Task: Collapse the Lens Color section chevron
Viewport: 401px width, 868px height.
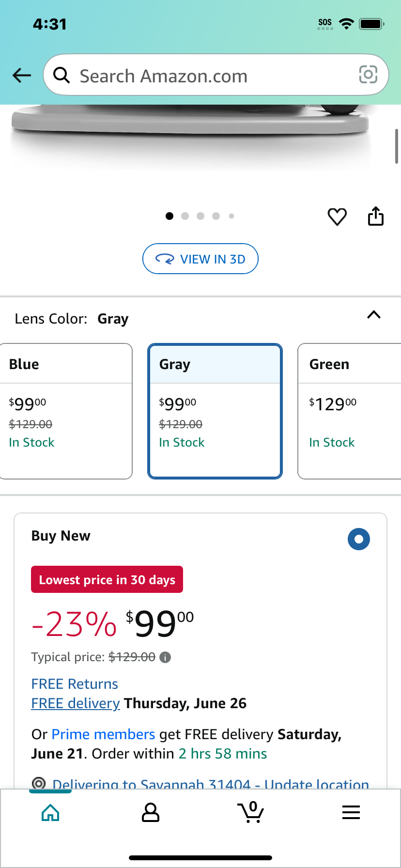Action: click(374, 315)
